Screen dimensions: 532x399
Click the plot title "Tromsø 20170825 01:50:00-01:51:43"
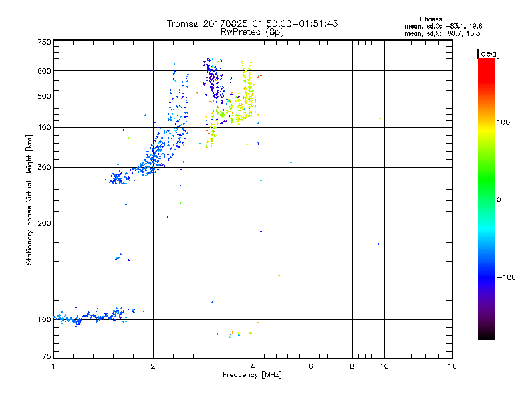pos(252,23)
